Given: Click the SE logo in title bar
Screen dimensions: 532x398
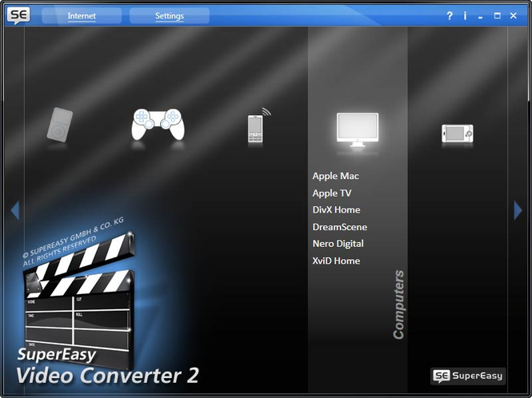Looking at the screenshot, I should click(x=18, y=15).
